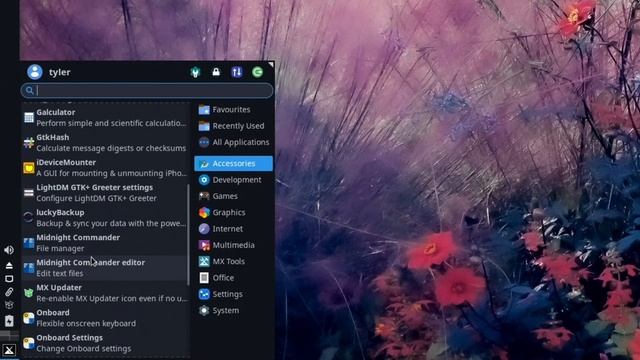Image resolution: width=640 pixels, height=360 pixels.
Task: Click the application list scrollbar
Action: coord(188,235)
